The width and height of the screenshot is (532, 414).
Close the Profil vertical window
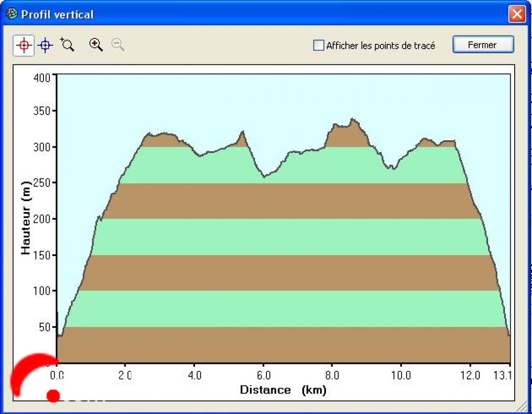516,14
